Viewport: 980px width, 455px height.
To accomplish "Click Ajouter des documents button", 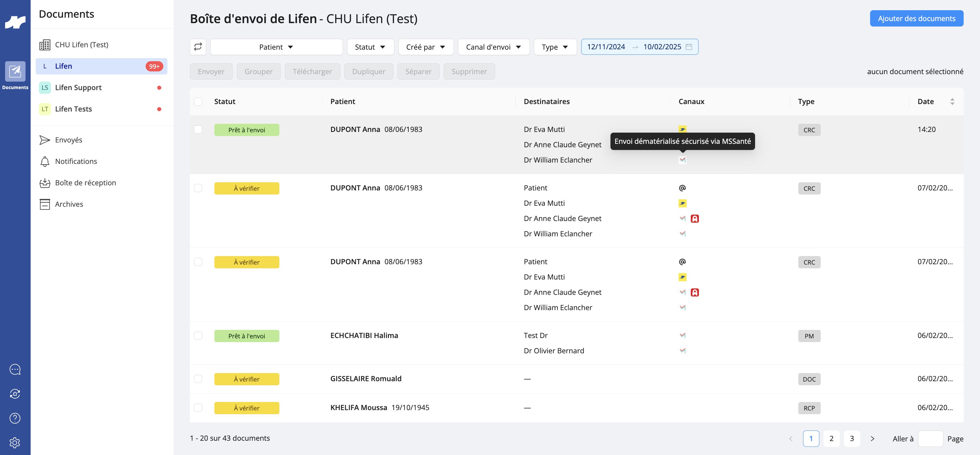I will pyautogui.click(x=916, y=18).
